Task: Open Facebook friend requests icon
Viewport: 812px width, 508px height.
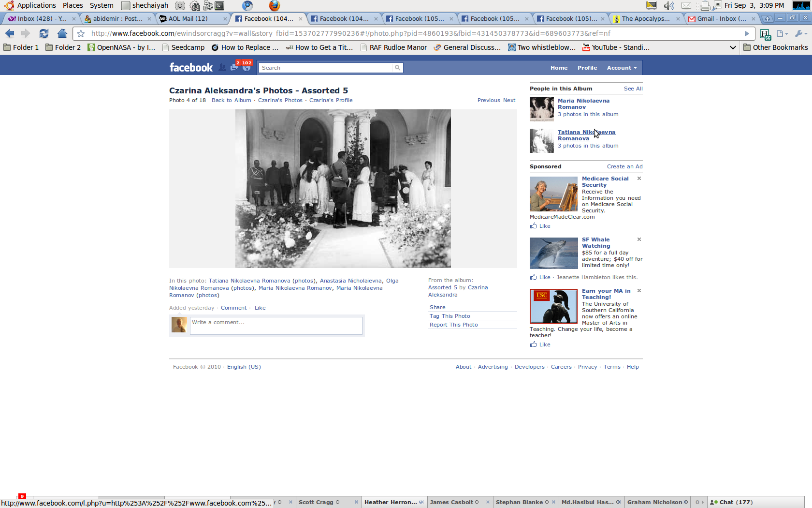Action: [x=222, y=68]
